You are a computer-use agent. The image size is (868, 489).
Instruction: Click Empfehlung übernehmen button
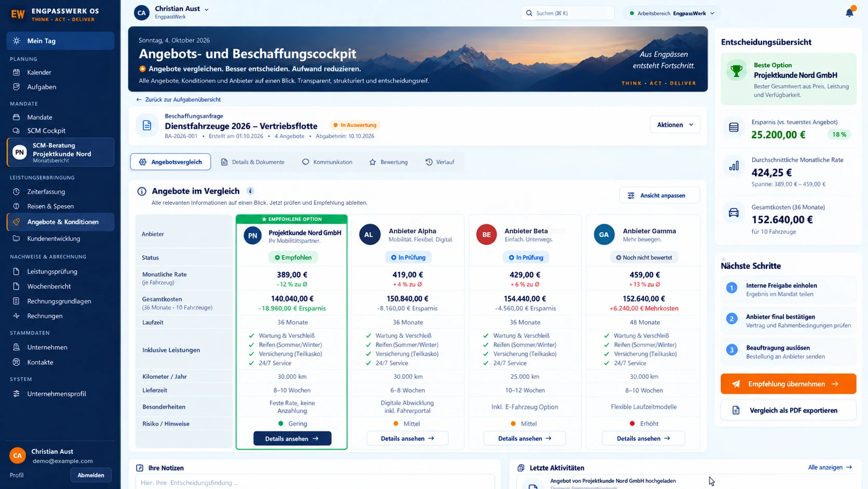tap(788, 384)
